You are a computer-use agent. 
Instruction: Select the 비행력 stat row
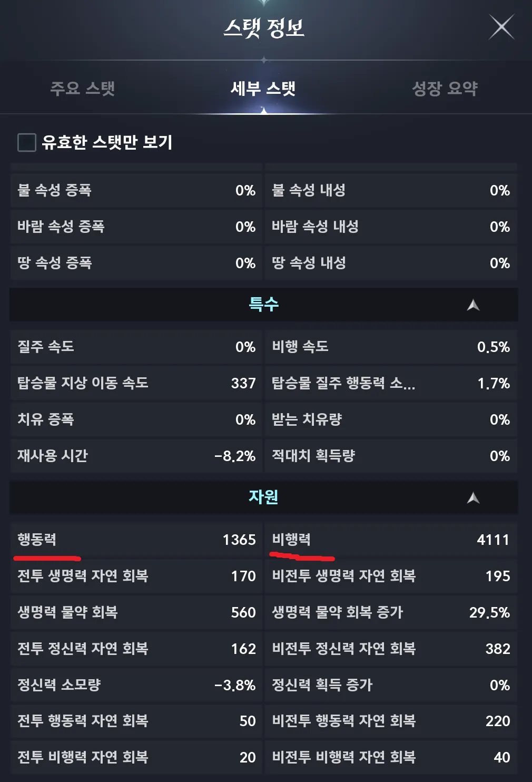tap(390, 539)
